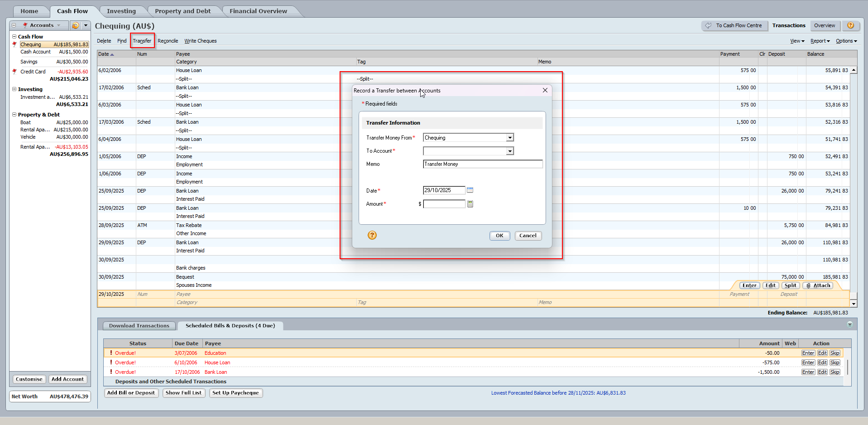Image resolution: width=868 pixels, height=425 pixels.
Task: Collapse the Cash Flow account group
Action: tap(14, 37)
